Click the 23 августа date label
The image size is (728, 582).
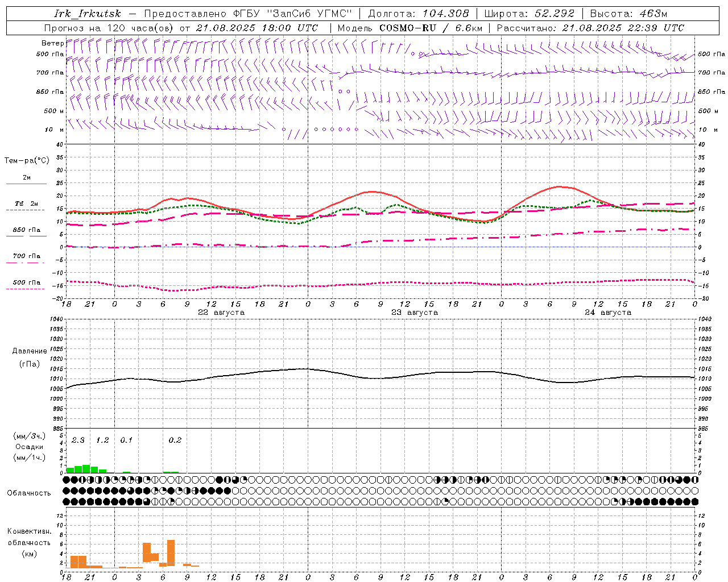[415, 313]
